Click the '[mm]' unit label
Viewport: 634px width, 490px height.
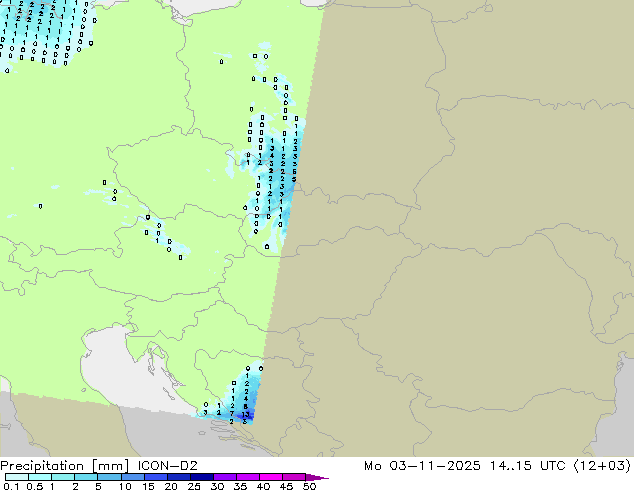pos(110,466)
